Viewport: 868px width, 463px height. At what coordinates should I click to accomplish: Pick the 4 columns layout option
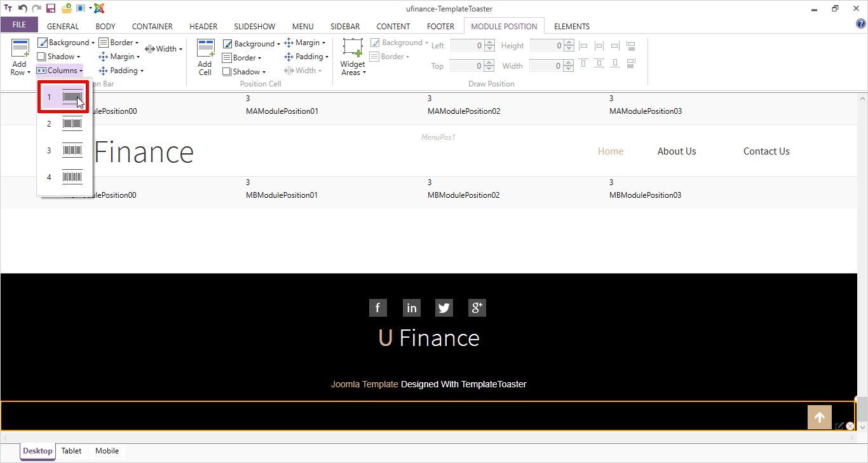tap(65, 177)
